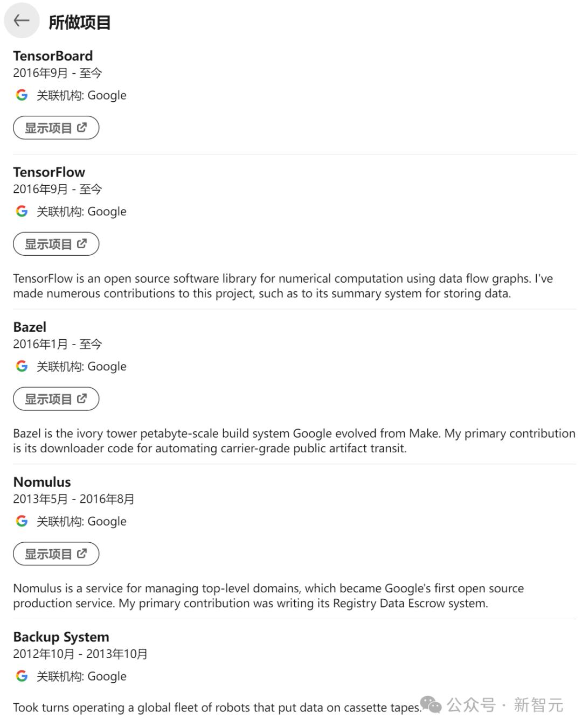Click 关联机构: Google under Bazel
Image resolution: width=582 pixels, height=728 pixels.
[81, 367]
